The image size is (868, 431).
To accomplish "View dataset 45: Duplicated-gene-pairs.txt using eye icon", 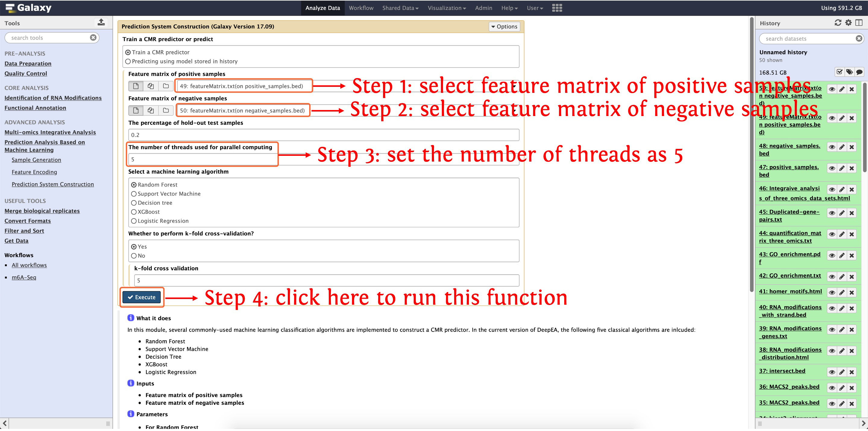I will point(832,214).
